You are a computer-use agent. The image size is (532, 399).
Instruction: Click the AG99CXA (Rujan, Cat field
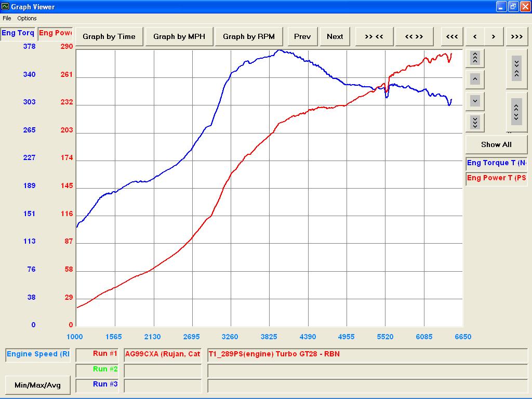163,354
